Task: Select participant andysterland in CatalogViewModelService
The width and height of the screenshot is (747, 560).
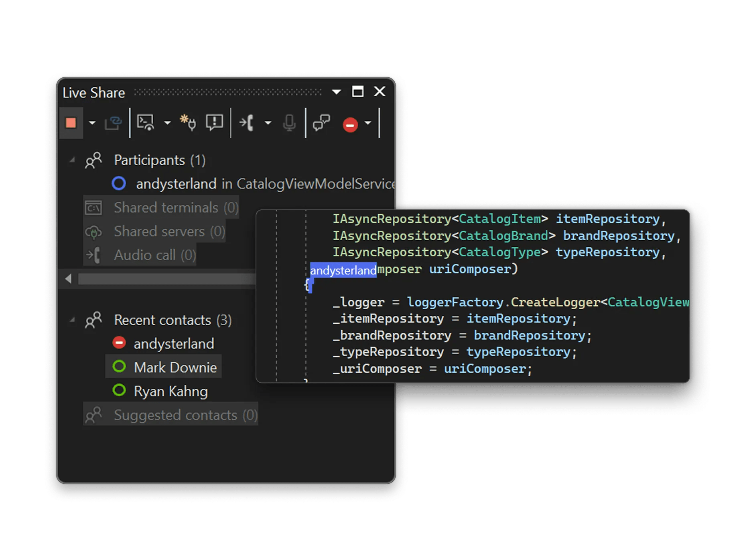Action: pos(265,184)
